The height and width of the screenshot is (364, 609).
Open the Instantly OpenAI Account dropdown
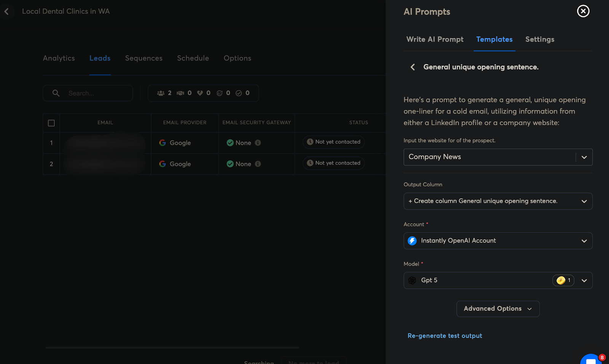coord(584,241)
